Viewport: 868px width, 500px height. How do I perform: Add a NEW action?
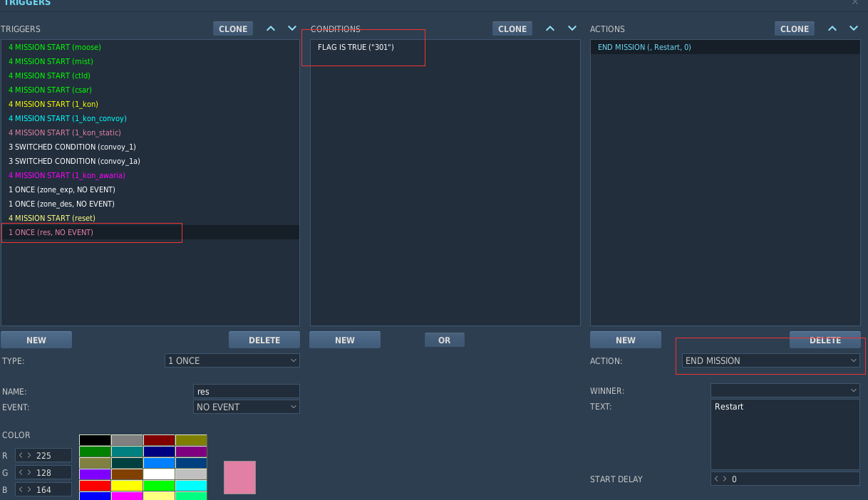coord(626,340)
